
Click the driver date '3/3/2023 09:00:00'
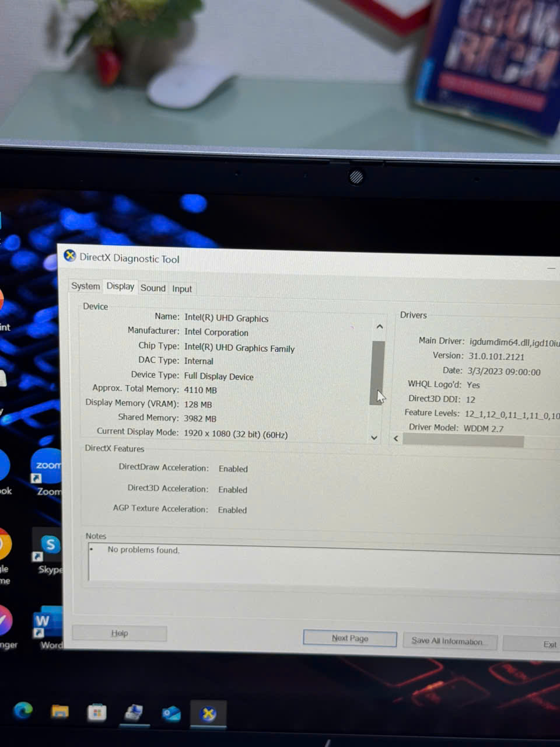tap(504, 372)
